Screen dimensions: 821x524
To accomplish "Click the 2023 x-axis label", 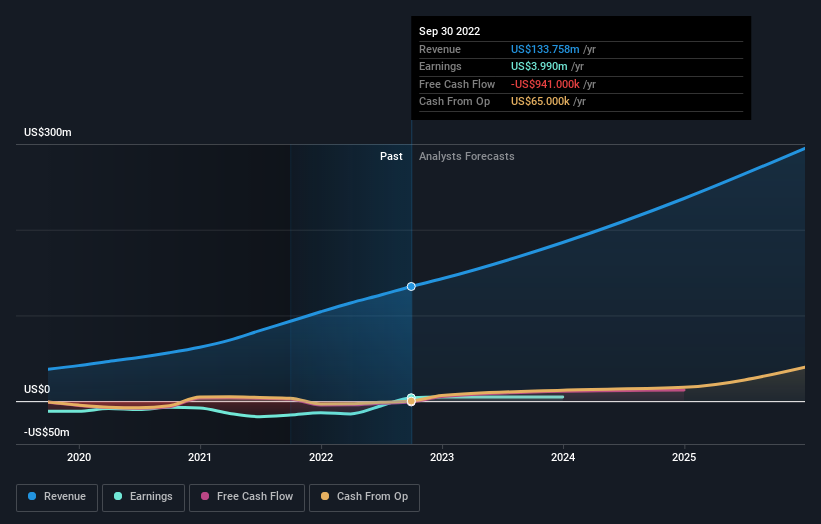I will tap(442, 458).
